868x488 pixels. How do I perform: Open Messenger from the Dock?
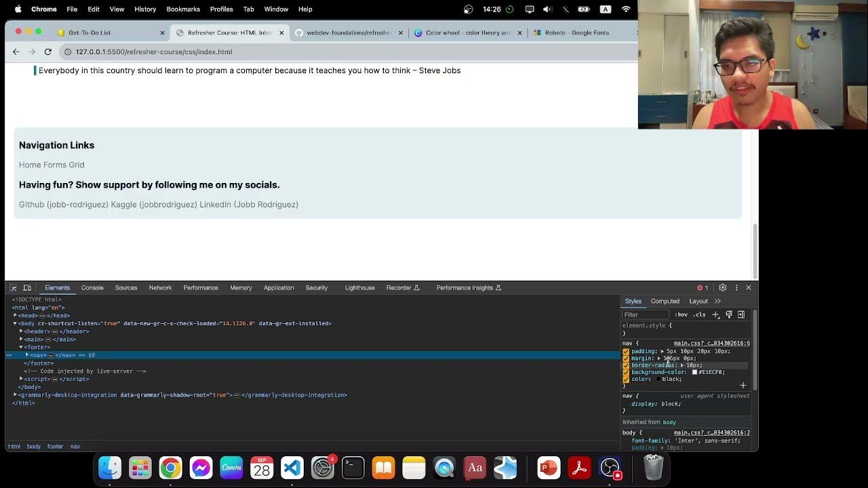(x=201, y=468)
